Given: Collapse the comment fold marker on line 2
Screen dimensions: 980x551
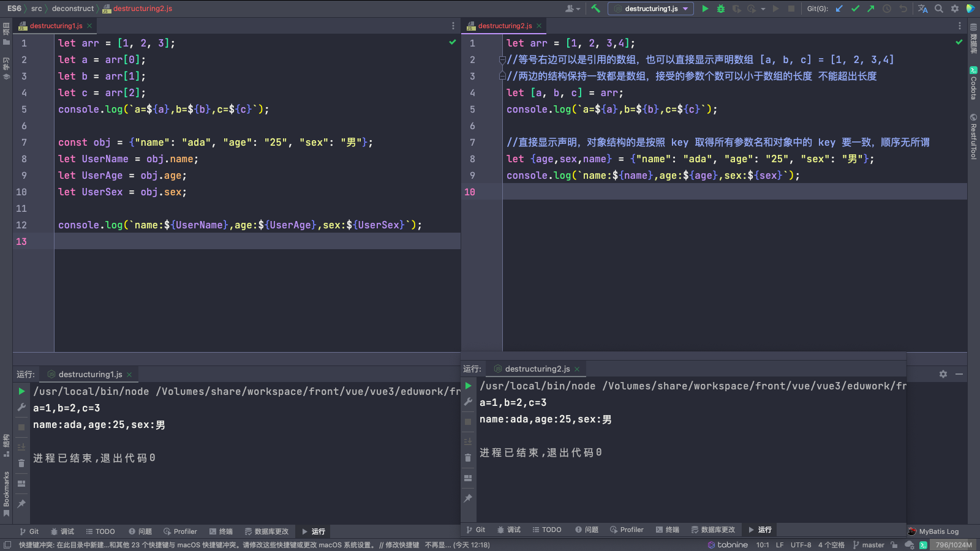Looking at the screenshot, I should click(x=502, y=60).
